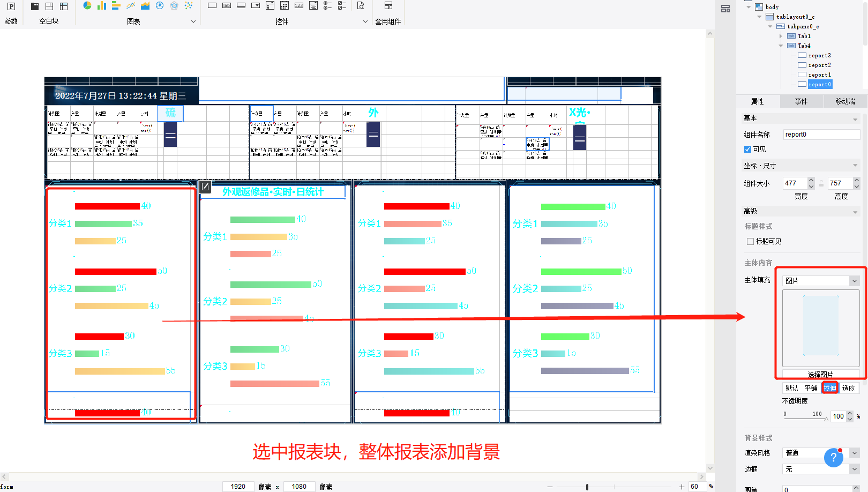868x492 pixels.
Task: Click the edit icon on the report block
Action: 205,187
